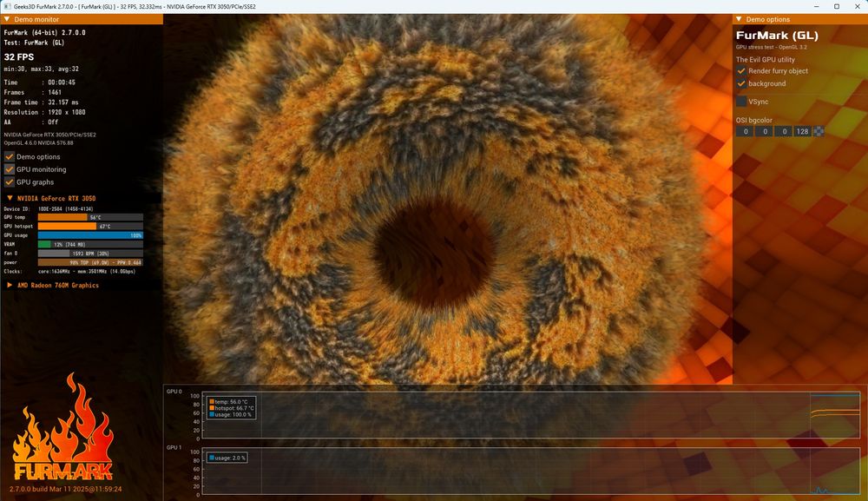The width and height of the screenshot is (868, 501).
Task: Click the 32 FPS readout
Action: 19,57
